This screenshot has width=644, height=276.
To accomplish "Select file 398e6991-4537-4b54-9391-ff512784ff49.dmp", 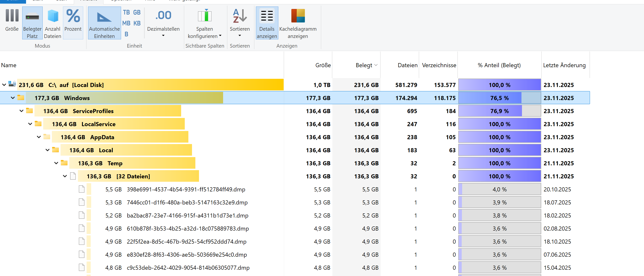I will tap(186, 189).
